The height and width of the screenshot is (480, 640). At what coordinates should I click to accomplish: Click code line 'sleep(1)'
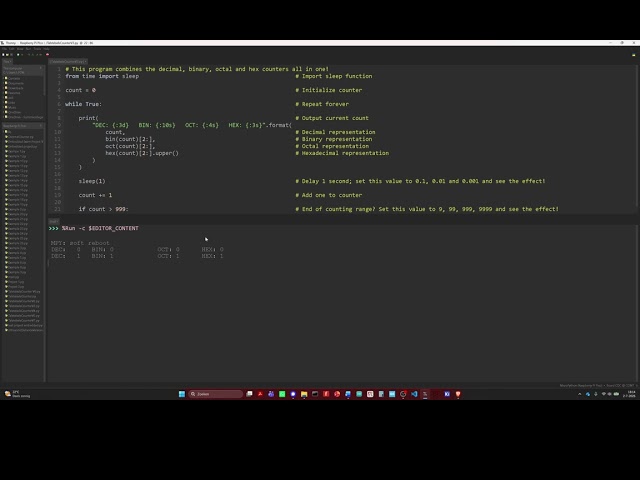(x=92, y=181)
